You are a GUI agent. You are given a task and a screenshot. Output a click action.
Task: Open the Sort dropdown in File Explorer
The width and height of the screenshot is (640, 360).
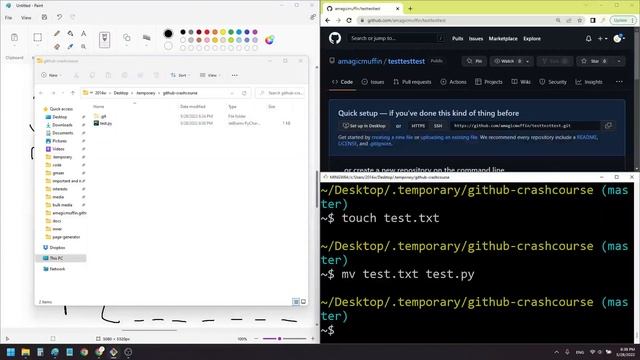pos(180,75)
